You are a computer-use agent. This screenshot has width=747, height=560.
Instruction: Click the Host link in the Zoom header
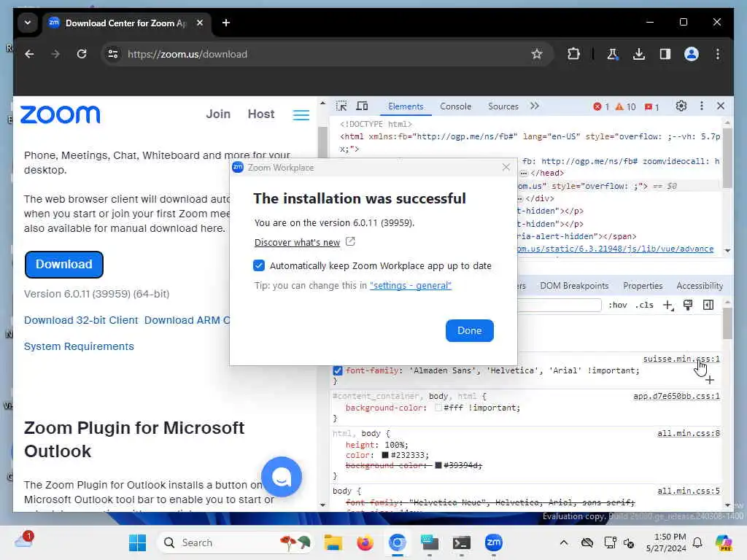[x=260, y=114]
